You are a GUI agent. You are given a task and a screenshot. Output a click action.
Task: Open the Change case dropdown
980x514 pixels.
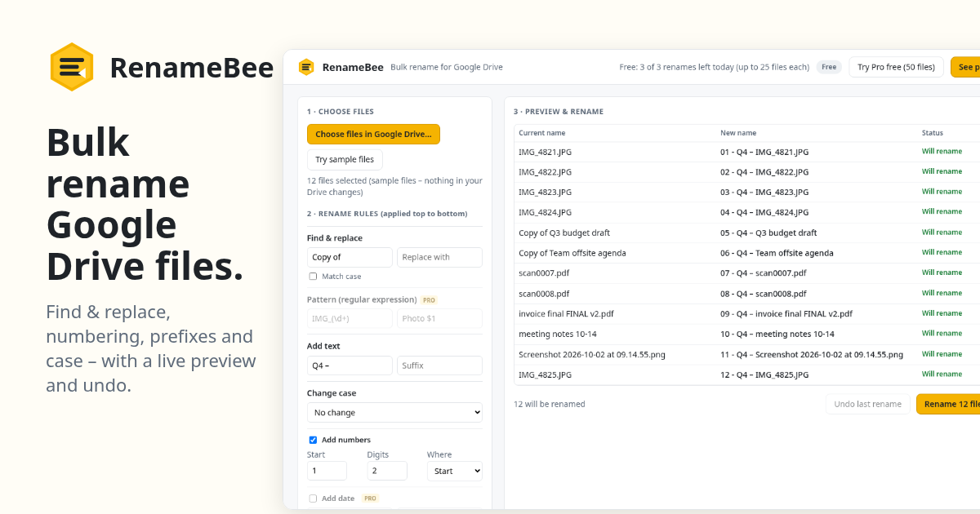coord(394,413)
